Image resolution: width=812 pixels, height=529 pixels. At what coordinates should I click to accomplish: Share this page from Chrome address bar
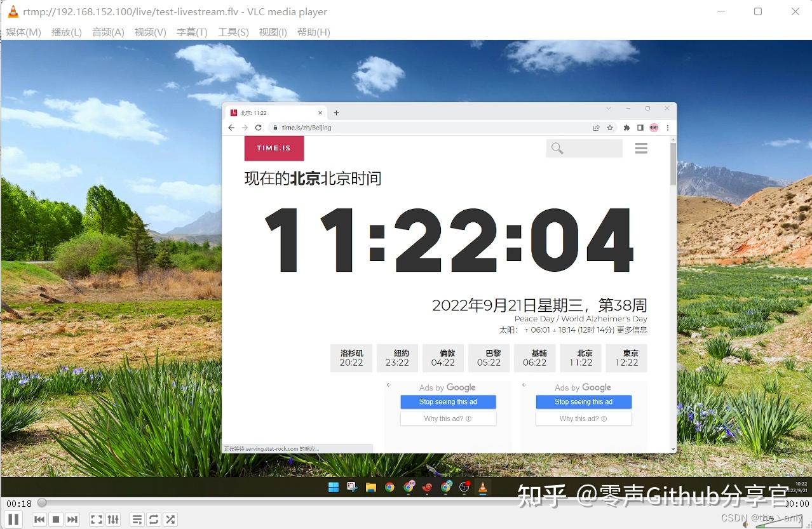[596, 128]
